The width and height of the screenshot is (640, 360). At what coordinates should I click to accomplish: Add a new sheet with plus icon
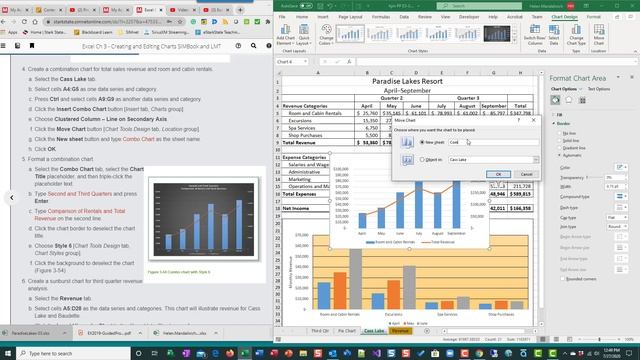427,331
